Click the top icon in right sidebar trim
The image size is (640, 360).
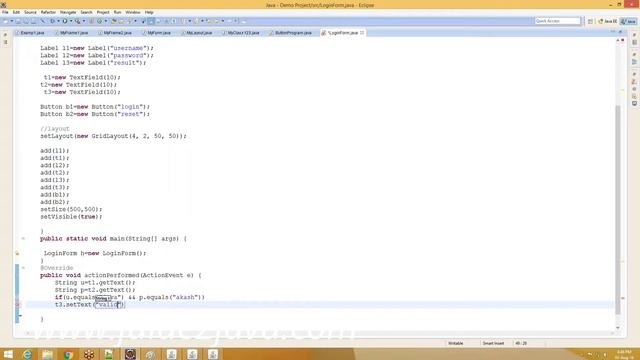pyautogui.click(x=634, y=35)
